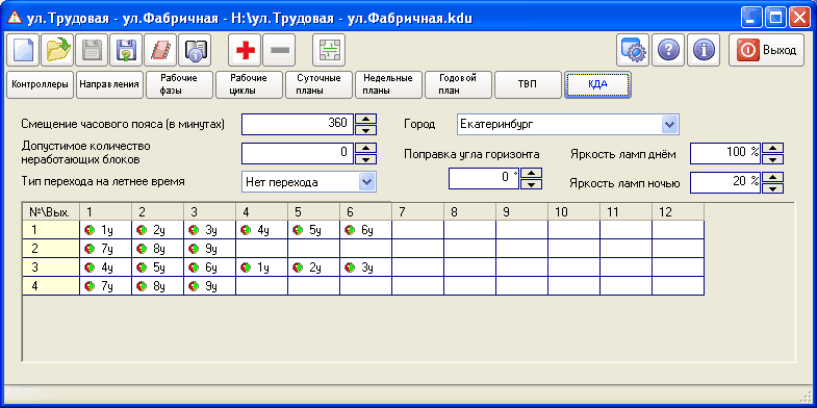
Task: Select cell 3у in row 3
Action: [x=366, y=267]
